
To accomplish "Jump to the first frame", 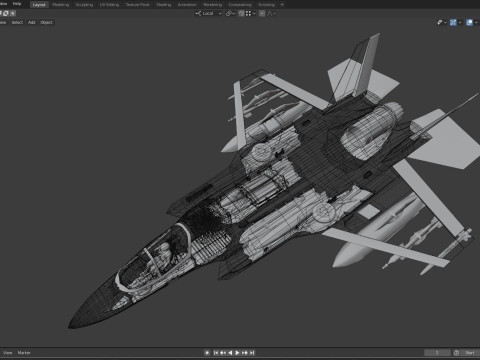I will point(216,353).
